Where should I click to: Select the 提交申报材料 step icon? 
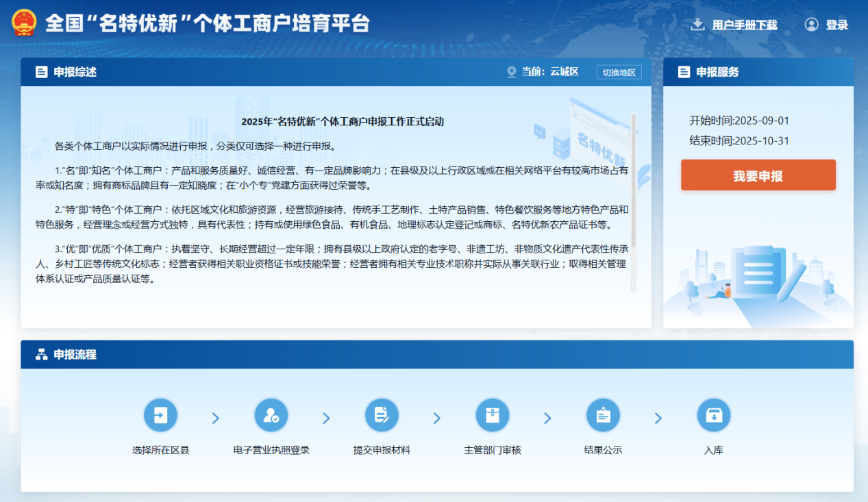(x=382, y=415)
